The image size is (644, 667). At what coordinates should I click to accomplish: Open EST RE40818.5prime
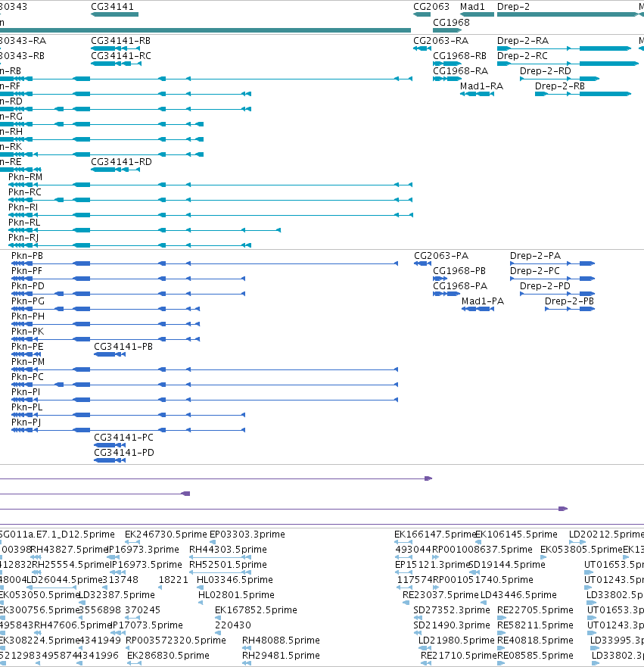pos(535,641)
